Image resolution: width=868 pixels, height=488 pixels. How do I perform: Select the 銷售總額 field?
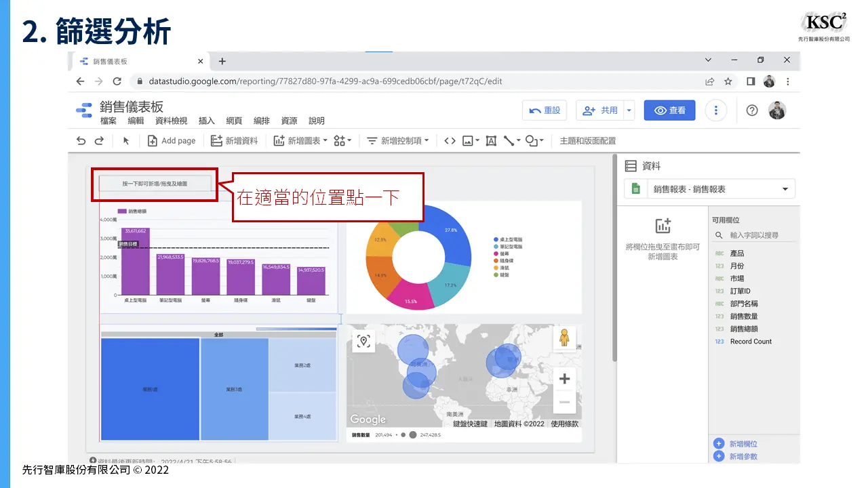coord(744,329)
